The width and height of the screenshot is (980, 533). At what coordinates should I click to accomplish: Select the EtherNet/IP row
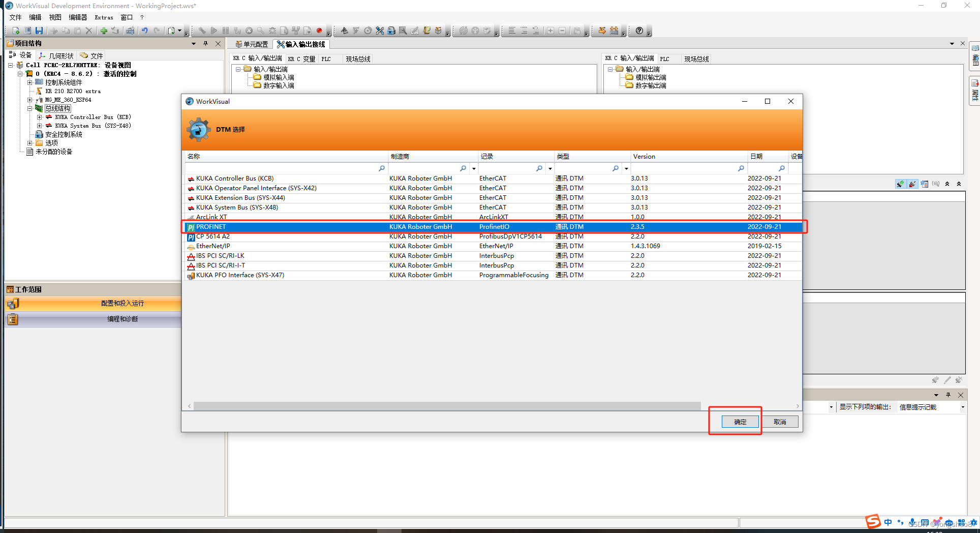[x=492, y=246]
